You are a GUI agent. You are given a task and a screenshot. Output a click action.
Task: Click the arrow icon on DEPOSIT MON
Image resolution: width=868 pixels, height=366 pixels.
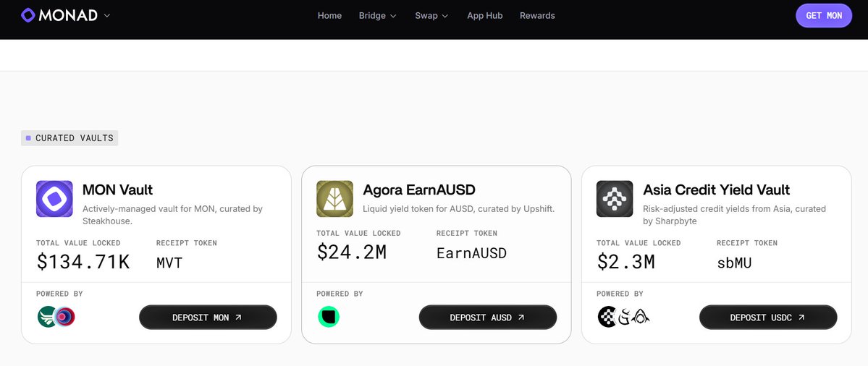pos(238,318)
